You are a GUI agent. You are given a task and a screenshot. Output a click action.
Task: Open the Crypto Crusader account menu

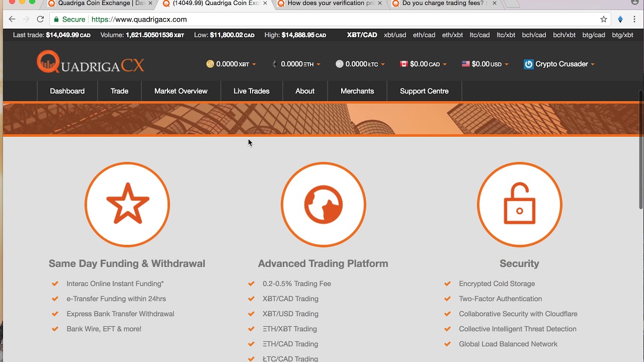pyautogui.click(x=559, y=64)
